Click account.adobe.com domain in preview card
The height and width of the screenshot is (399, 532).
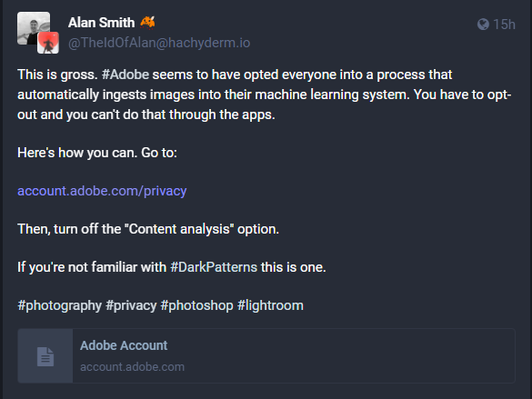[x=133, y=367]
